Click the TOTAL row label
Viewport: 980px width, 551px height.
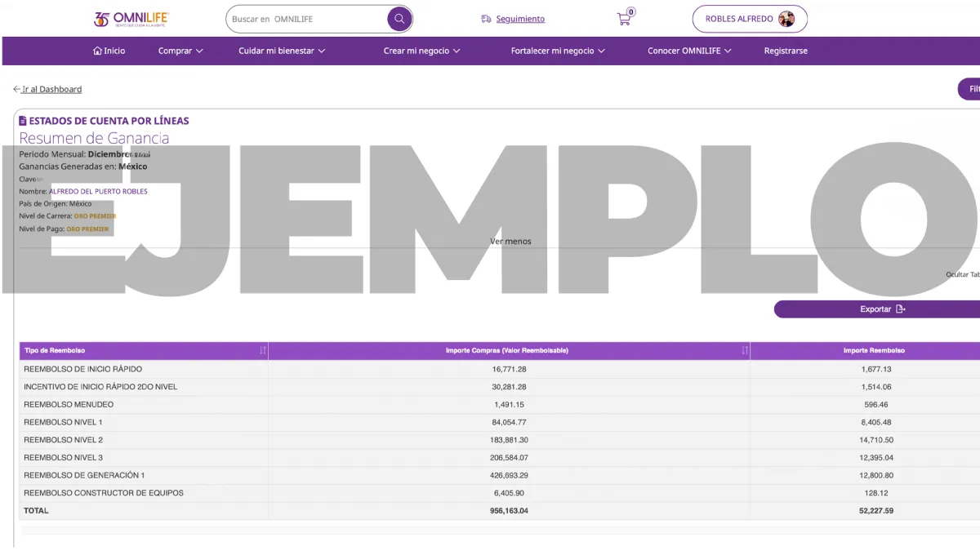click(36, 511)
